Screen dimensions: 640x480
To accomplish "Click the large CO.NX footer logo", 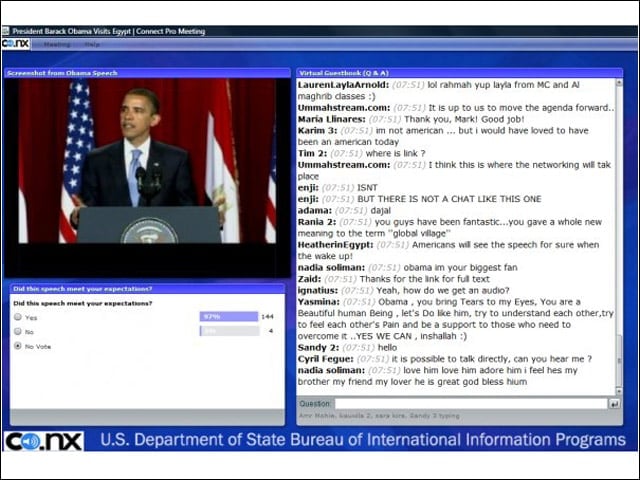I will click(44, 441).
